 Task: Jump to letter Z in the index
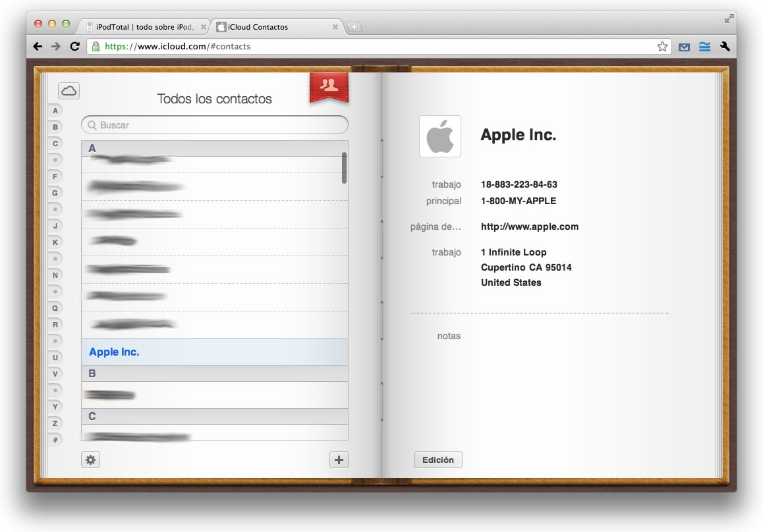[55, 423]
